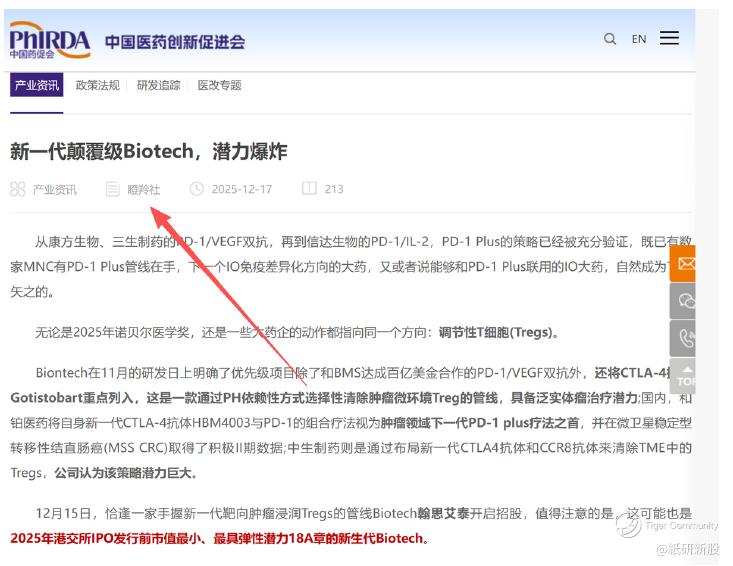Click the 中国医药创新促进会 site title
Screen dimensions: 733x566
click(175, 42)
